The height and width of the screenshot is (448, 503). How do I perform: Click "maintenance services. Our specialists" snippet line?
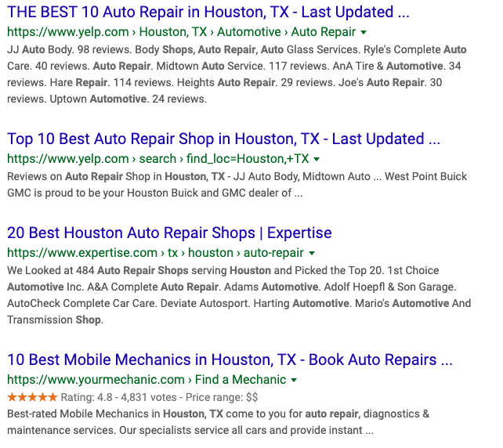190,430
